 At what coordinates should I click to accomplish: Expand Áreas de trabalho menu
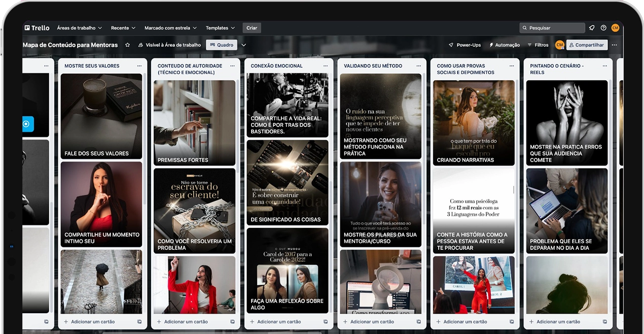[x=79, y=28]
